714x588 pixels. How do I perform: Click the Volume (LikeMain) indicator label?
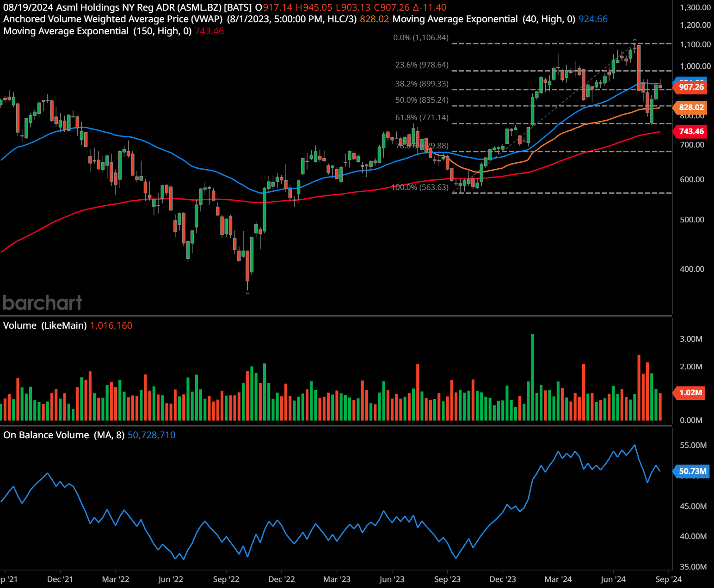click(x=45, y=325)
